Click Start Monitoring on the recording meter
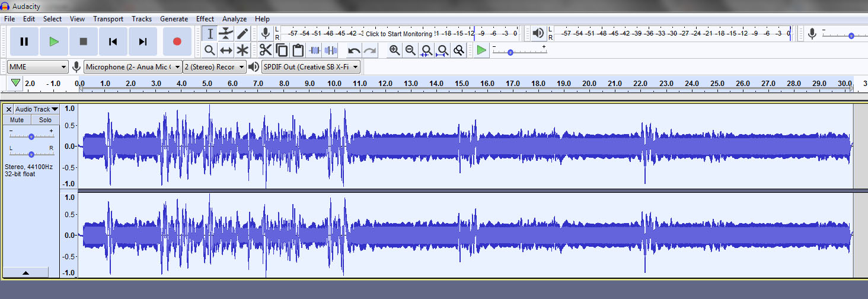 399,34
